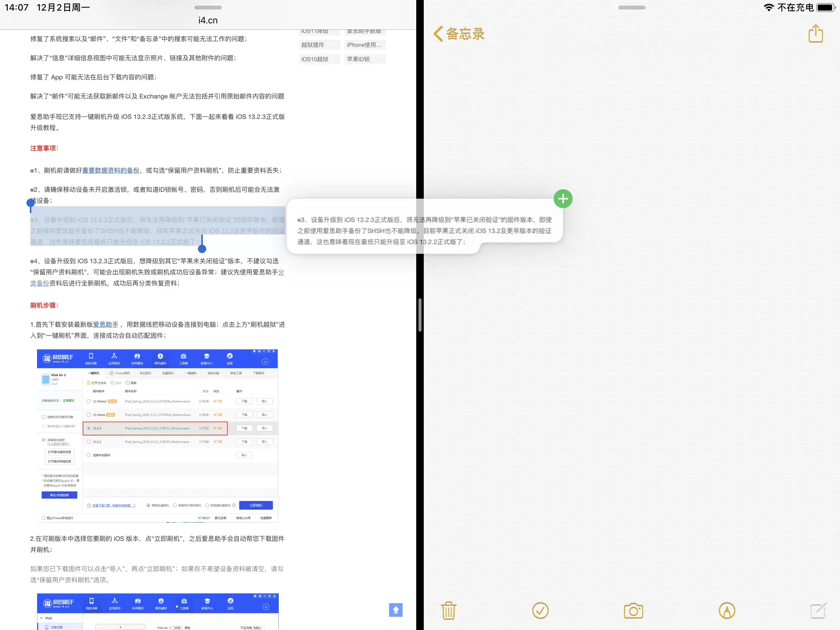Image resolution: width=840 pixels, height=630 pixels.
Task: Tap the i4.cn address bar
Action: [x=208, y=20]
